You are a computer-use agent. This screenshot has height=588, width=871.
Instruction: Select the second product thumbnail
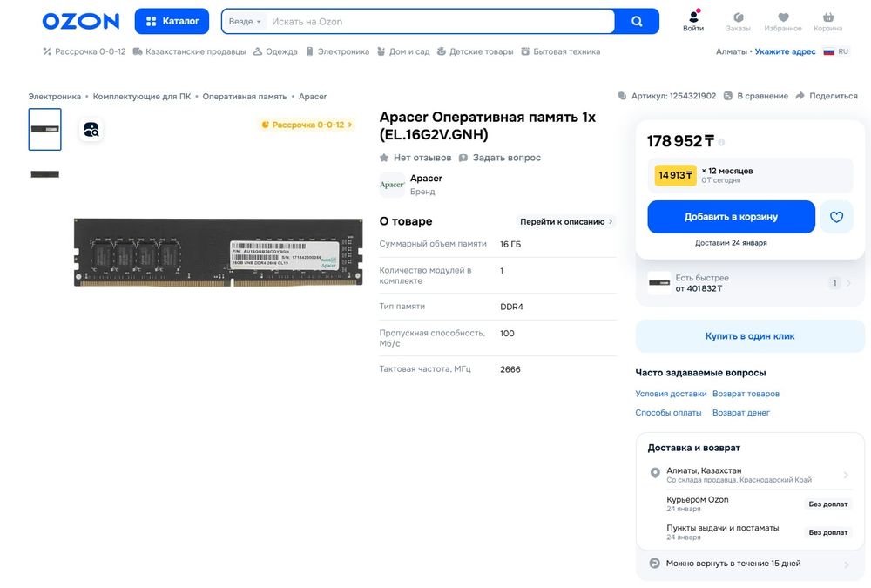45,174
